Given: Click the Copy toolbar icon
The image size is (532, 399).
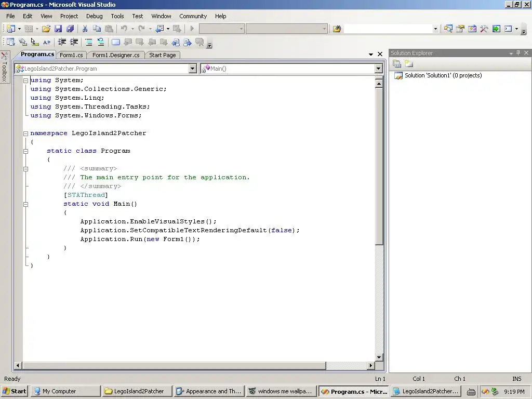Looking at the screenshot, I should pyautogui.click(x=97, y=29).
